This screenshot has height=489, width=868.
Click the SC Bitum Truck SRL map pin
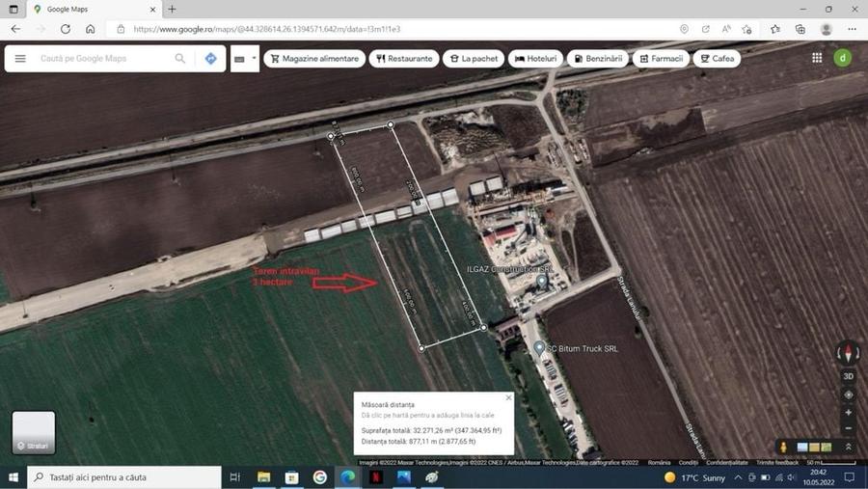click(x=538, y=348)
